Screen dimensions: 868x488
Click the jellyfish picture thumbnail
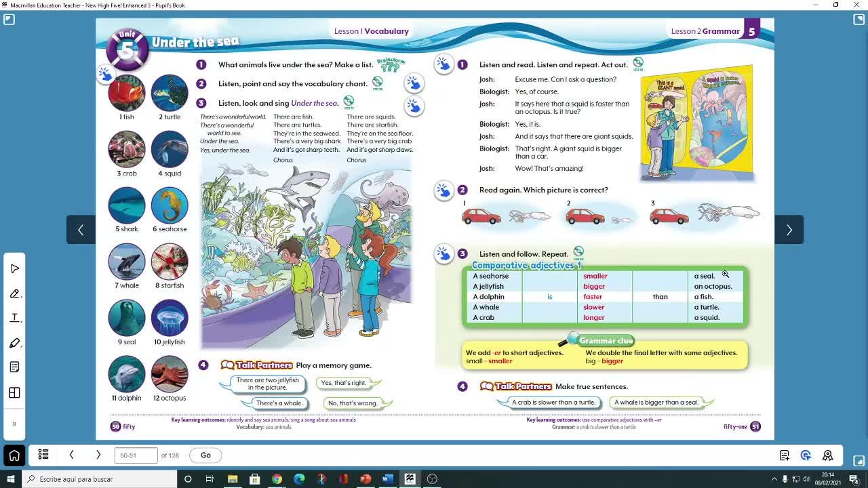click(170, 318)
